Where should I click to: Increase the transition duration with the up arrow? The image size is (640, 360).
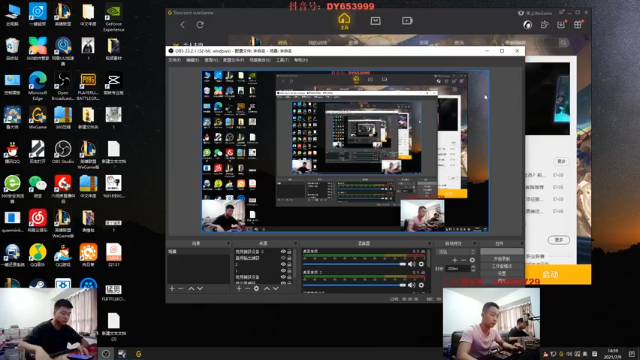[473, 267]
